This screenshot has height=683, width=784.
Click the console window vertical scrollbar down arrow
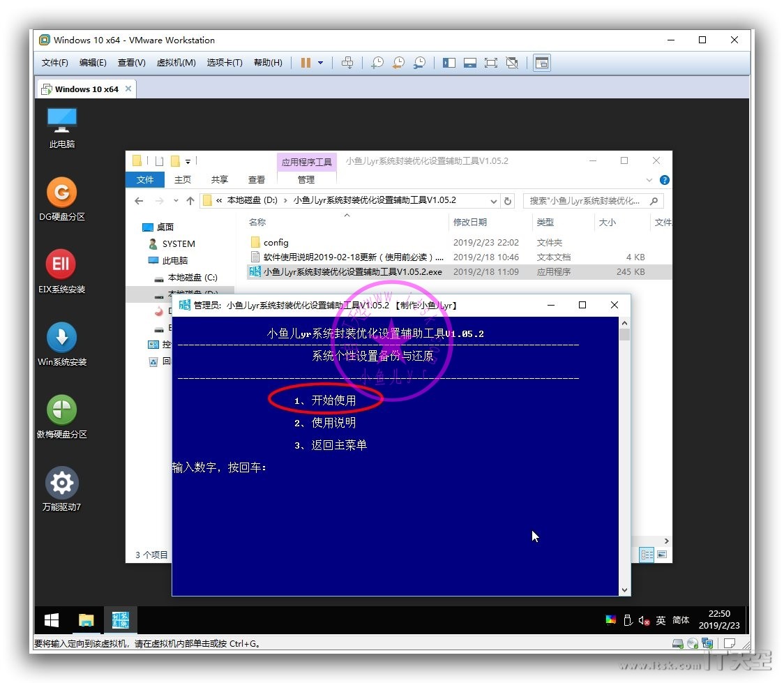pyautogui.click(x=624, y=590)
